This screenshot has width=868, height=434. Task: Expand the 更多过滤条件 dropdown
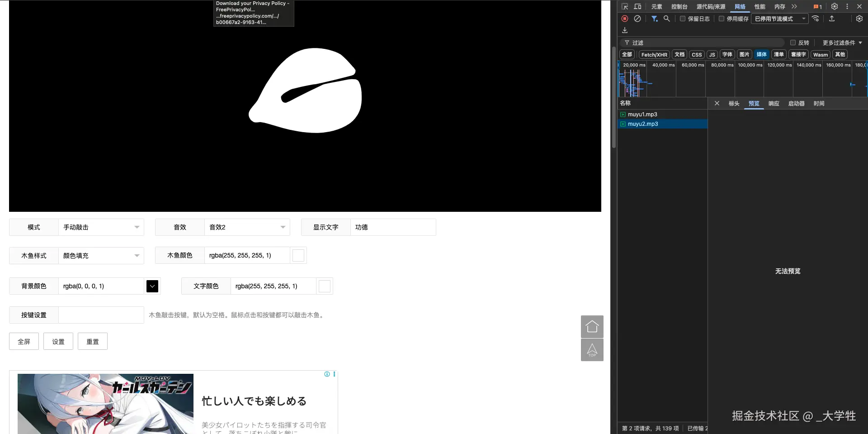pyautogui.click(x=841, y=42)
